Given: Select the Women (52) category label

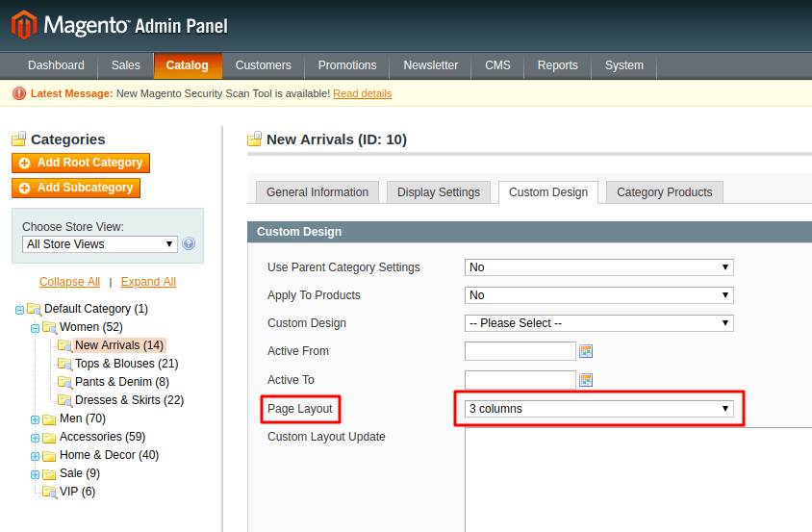Looking at the screenshot, I should click(x=91, y=327).
